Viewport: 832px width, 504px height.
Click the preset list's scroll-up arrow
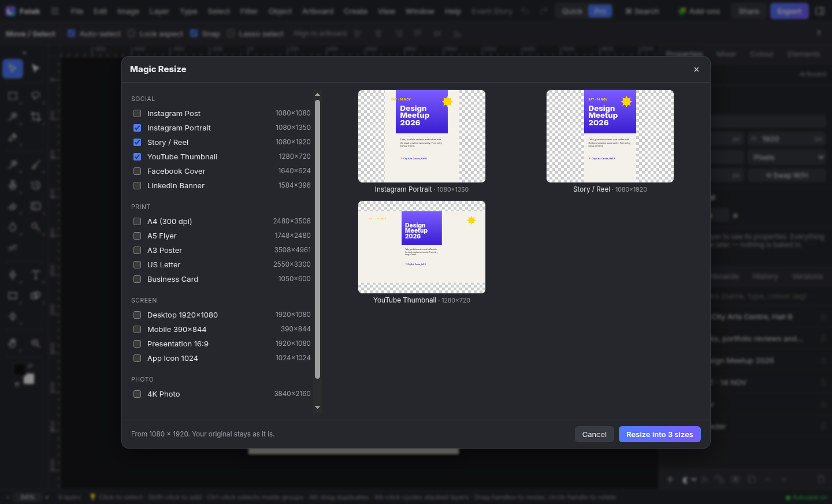[x=317, y=94]
